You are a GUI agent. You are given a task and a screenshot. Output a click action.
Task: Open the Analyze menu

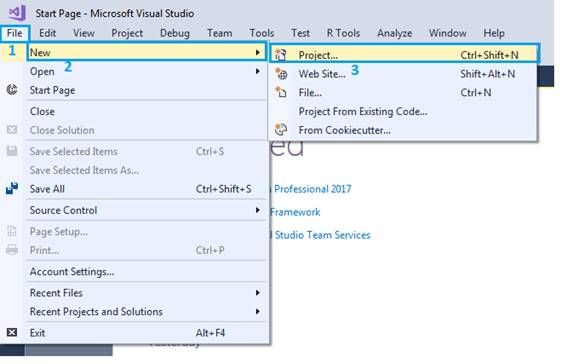tap(394, 33)
